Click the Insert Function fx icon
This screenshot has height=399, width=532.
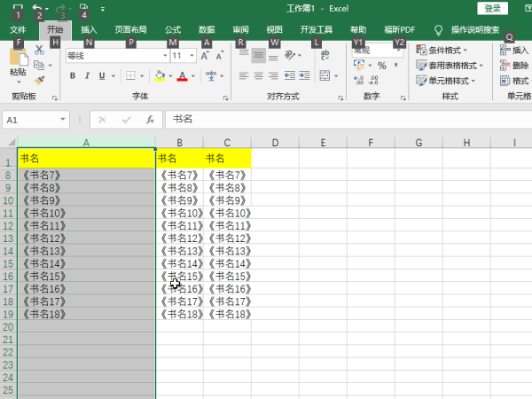(x=150, y=119)
